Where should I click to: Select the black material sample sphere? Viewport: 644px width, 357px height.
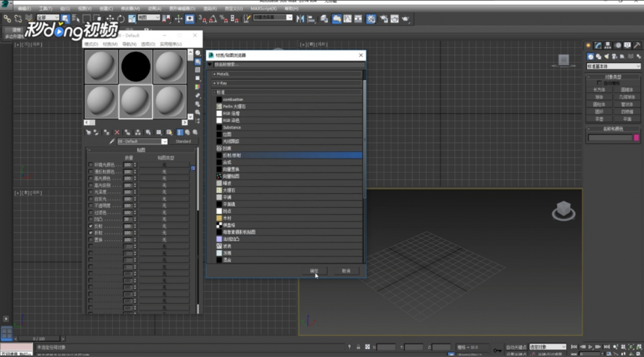tap(136, 67)
